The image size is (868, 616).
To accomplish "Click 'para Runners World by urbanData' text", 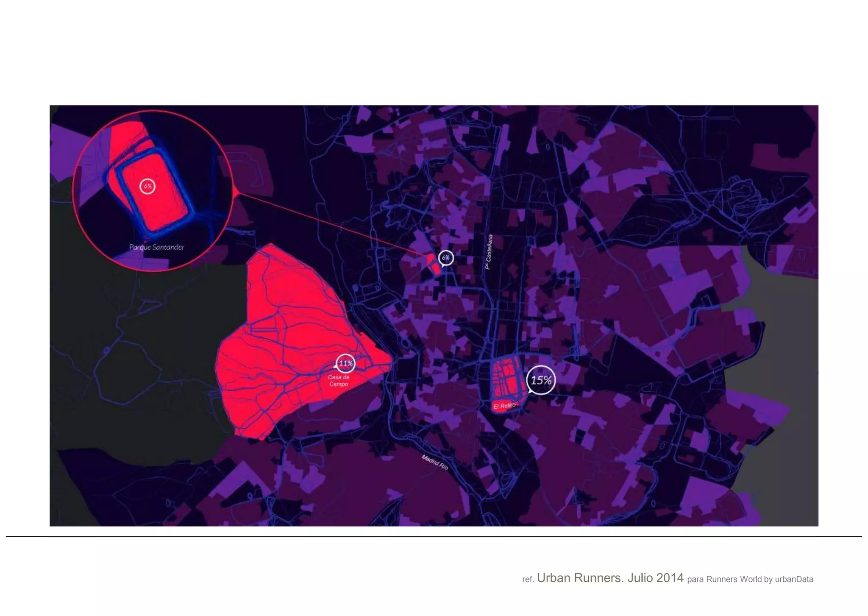I will click(x=750, y=579).
